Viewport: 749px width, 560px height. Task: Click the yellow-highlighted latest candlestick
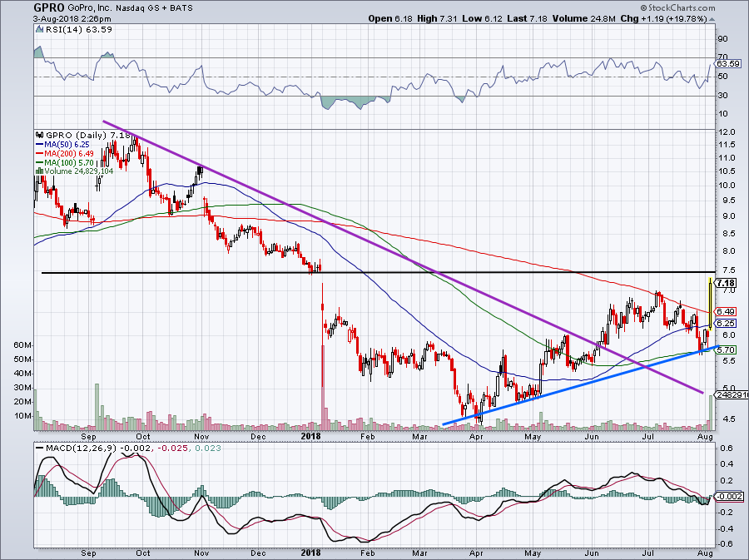pos(711,304)
